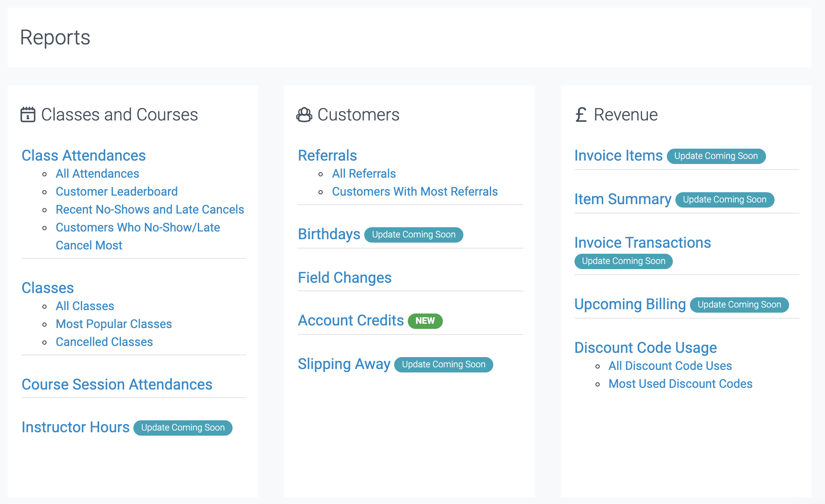The image size is (825, 504).
Task: Open the All Classes report
Action: click(85, 306)
